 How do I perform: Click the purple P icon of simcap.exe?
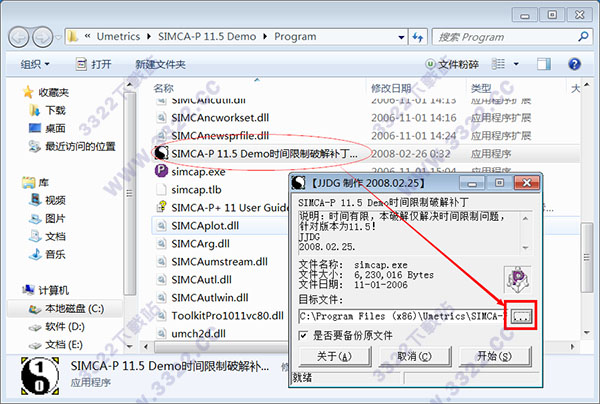click(x=161, y=171)
